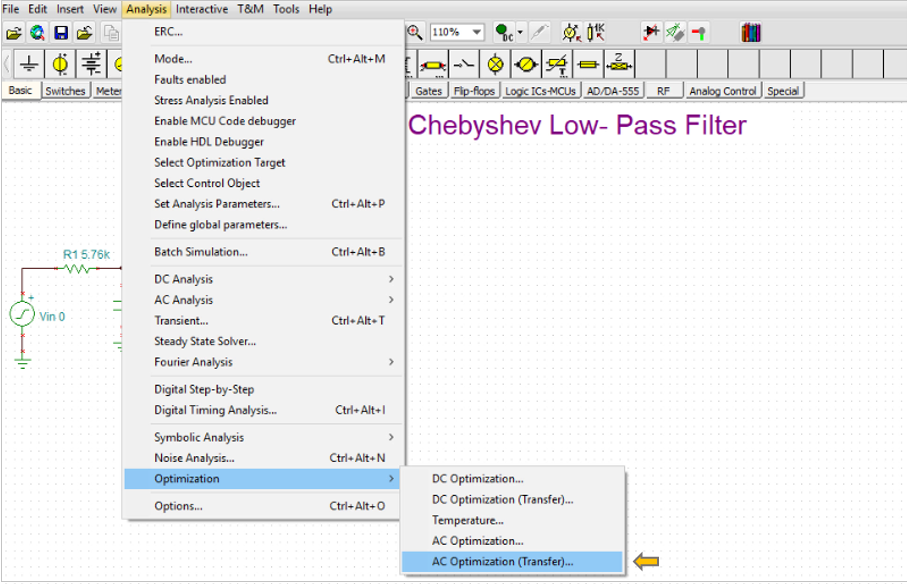Toggle Stress Analysis Enabled option

click(211, 100)
